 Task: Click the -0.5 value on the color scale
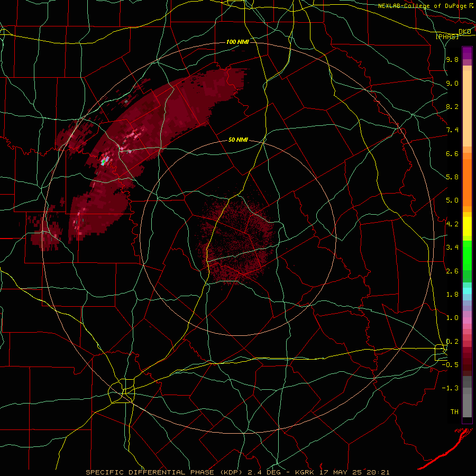(450, 365)
